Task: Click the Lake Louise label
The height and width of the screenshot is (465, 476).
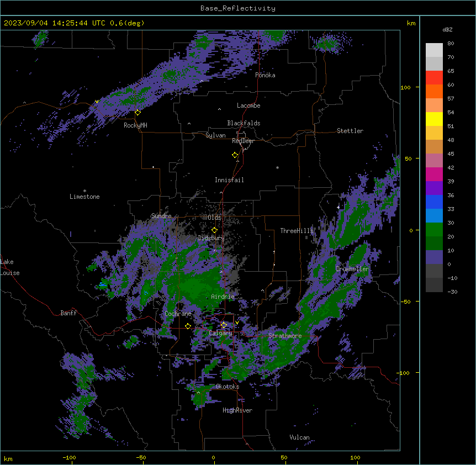Action: tap(10, 267)
